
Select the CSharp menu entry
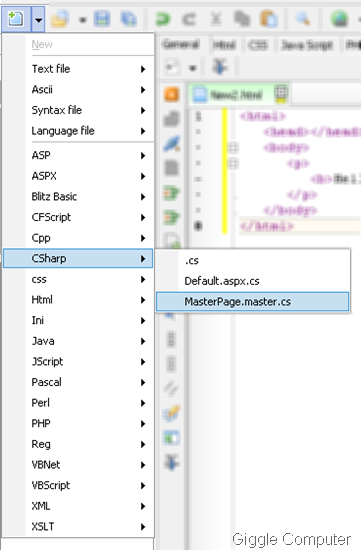[x=78, y=259]
